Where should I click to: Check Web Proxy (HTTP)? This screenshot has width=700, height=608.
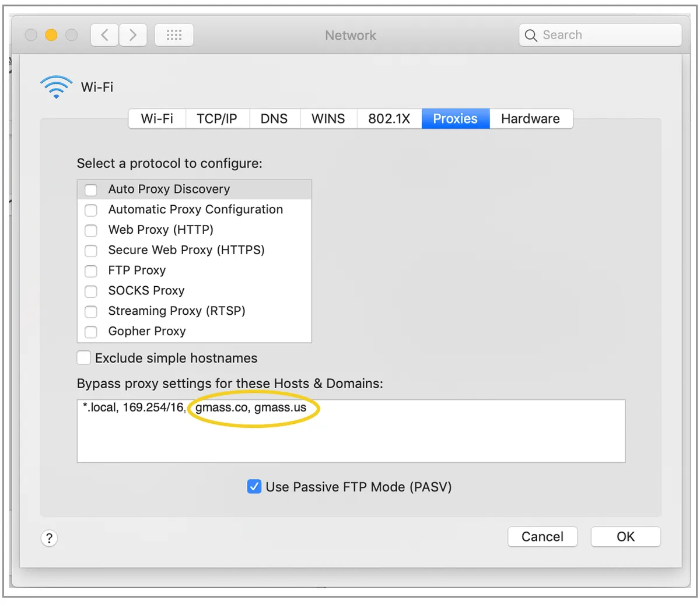(x=91, y=230)
